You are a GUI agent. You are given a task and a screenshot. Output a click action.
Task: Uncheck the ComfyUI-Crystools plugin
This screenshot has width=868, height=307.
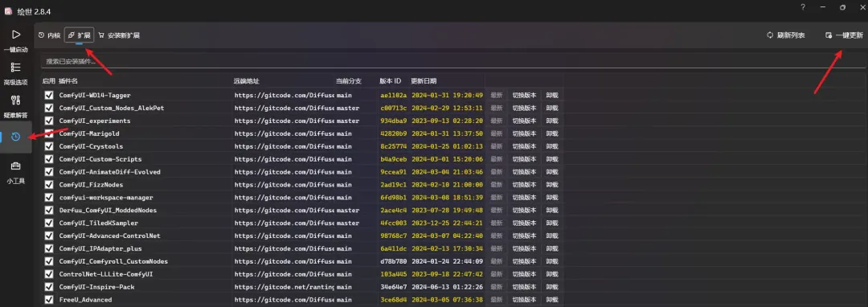49,146
